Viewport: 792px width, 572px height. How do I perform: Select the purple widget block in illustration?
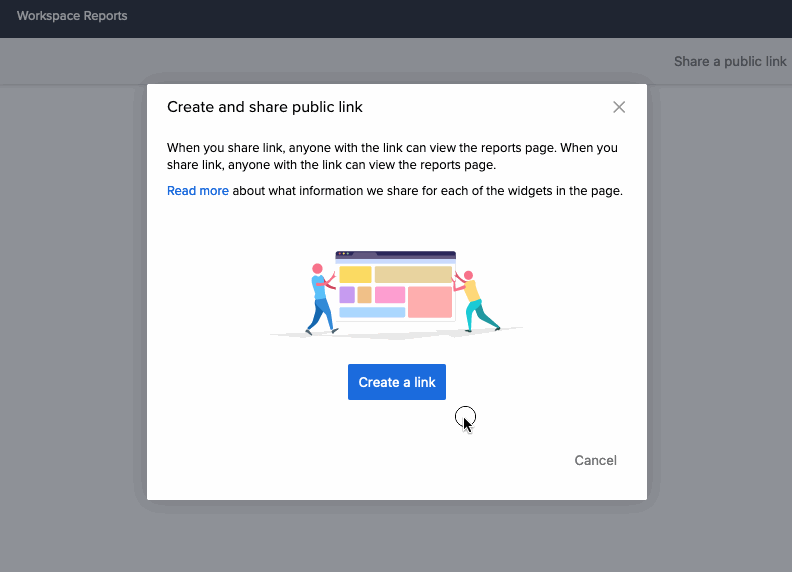click(347, 295)
